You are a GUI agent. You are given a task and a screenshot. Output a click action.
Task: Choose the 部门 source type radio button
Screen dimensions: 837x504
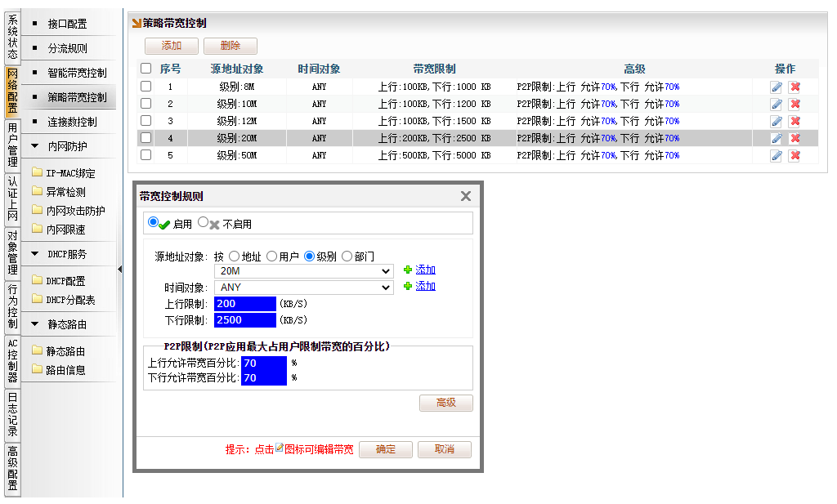(347, 256)
